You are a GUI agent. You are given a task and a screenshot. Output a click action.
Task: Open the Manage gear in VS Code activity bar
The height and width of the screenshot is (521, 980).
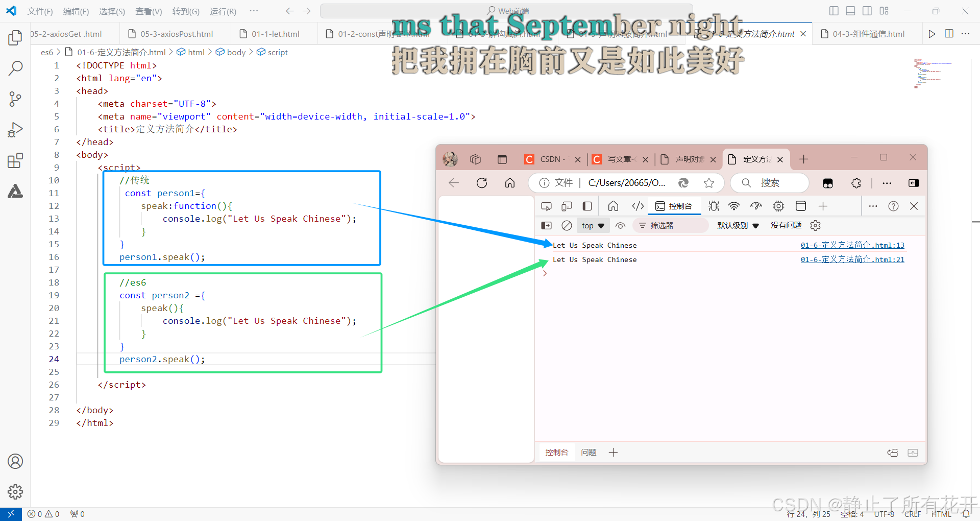[15, 492]
